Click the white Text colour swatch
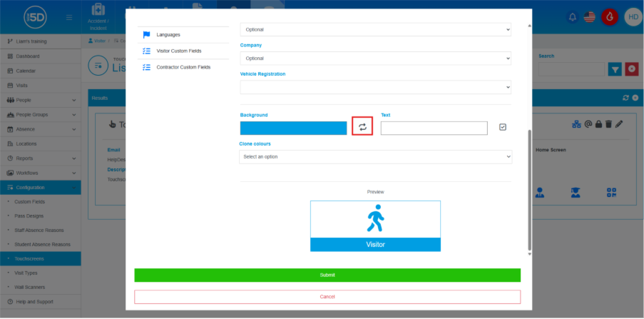644x319 pixels. click(x=434, y=128)
